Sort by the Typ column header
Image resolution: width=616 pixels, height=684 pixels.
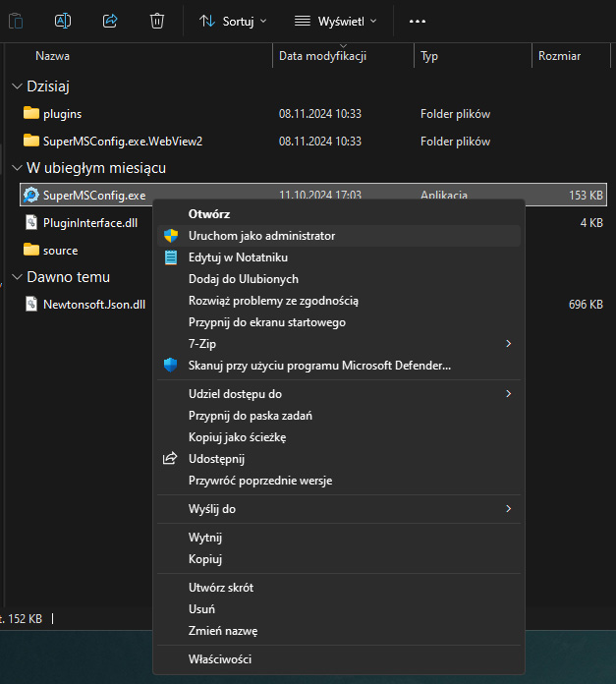click(x=429, y=56)
